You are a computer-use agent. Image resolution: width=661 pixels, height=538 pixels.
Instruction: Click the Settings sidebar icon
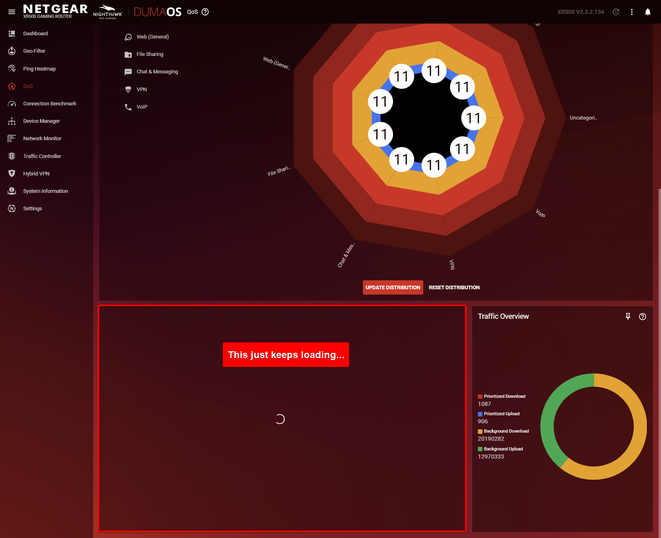(x=12, y=208)
